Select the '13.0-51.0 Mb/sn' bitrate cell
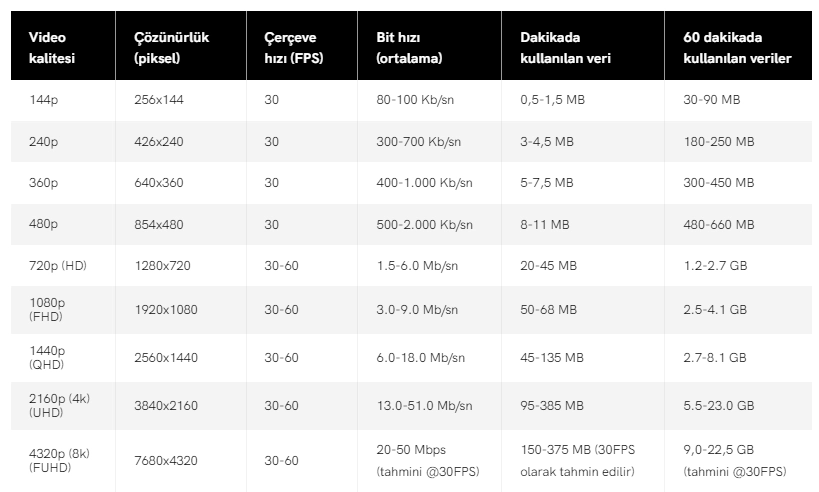The width and height of the screenshot is (819, 492). (x=424, y=405)
